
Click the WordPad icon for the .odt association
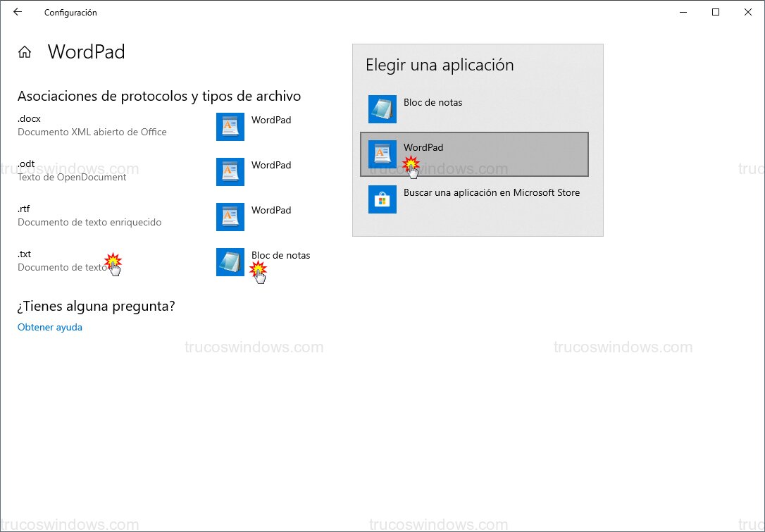tap(230, 172)
